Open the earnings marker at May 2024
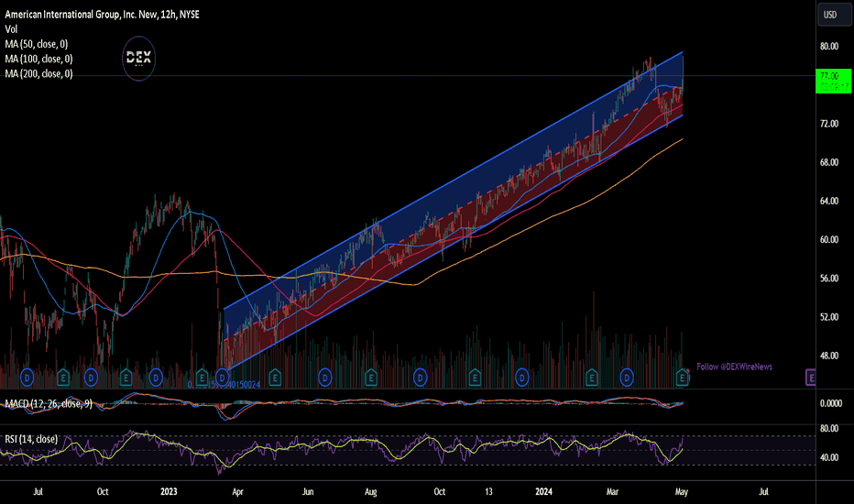Screen dimensions: 854x504 point(682,377)
